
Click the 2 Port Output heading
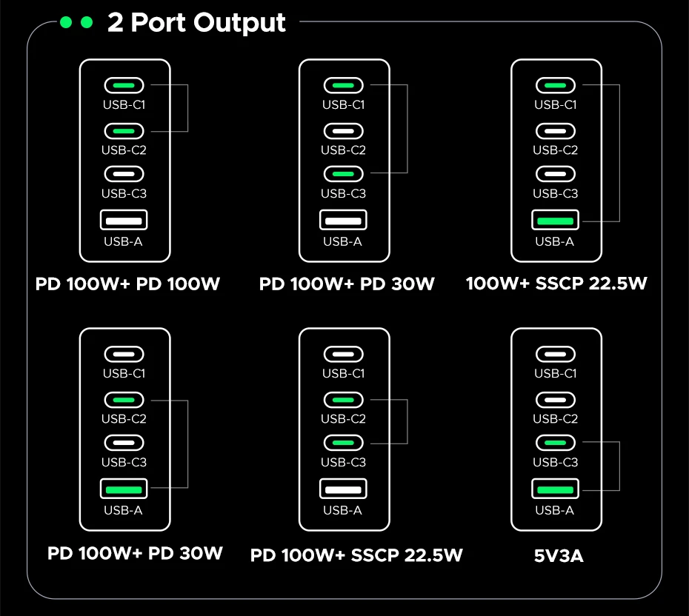196,22
